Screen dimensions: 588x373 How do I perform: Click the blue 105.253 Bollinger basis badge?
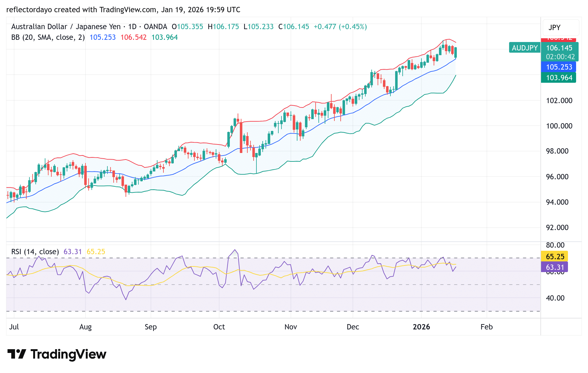[x=559, y=67]
